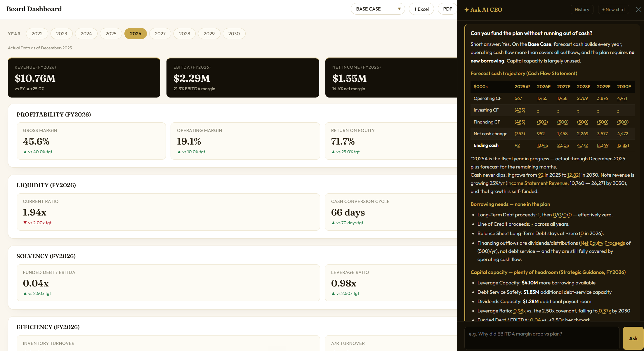
Task: Select the active 2026 year pill
Action: (x=136, y=34)
